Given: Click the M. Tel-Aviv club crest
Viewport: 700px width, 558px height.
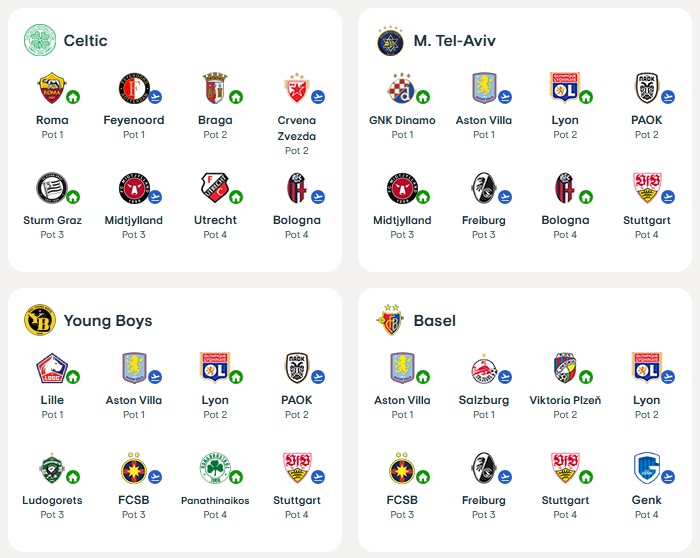Looking at the screenshot, I should (390, 41).
